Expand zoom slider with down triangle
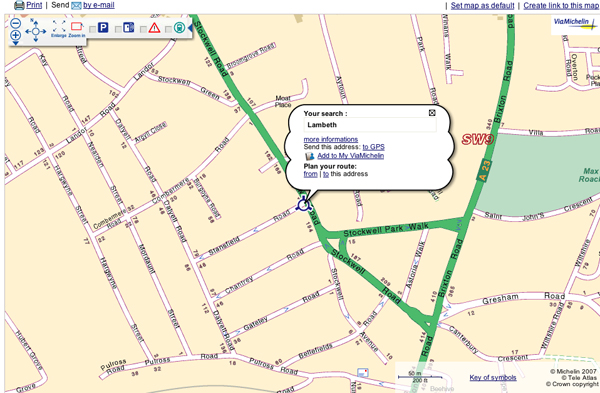 16,43
